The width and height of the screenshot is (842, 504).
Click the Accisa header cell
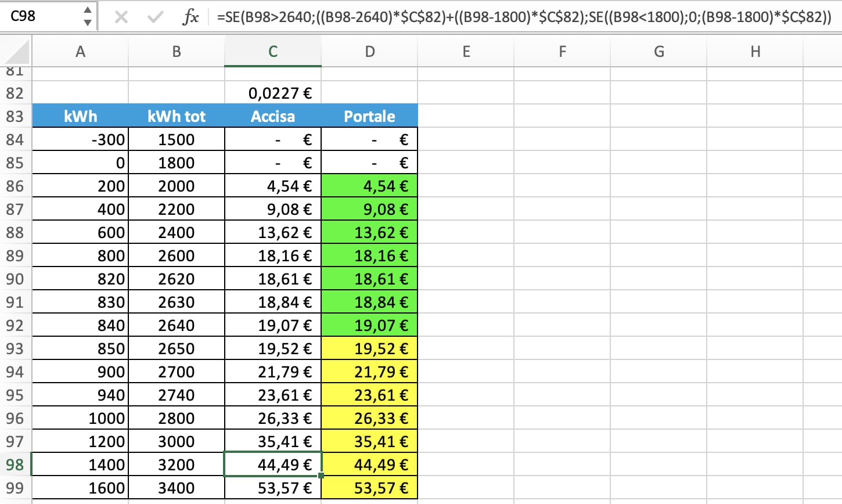pos(273,116)
